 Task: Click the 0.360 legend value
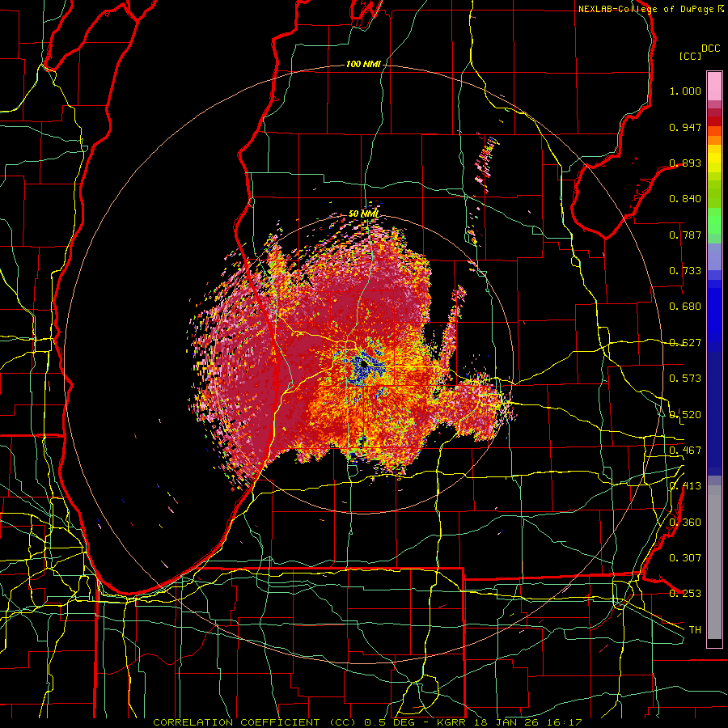pyautogui.click(x=685, y=523)
